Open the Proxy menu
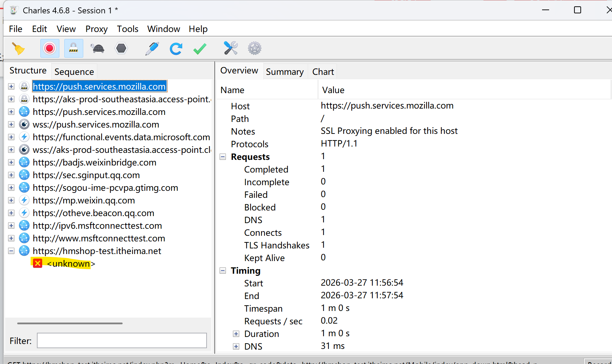The height and width of the screenshot is (364, 612). point(96,29)
